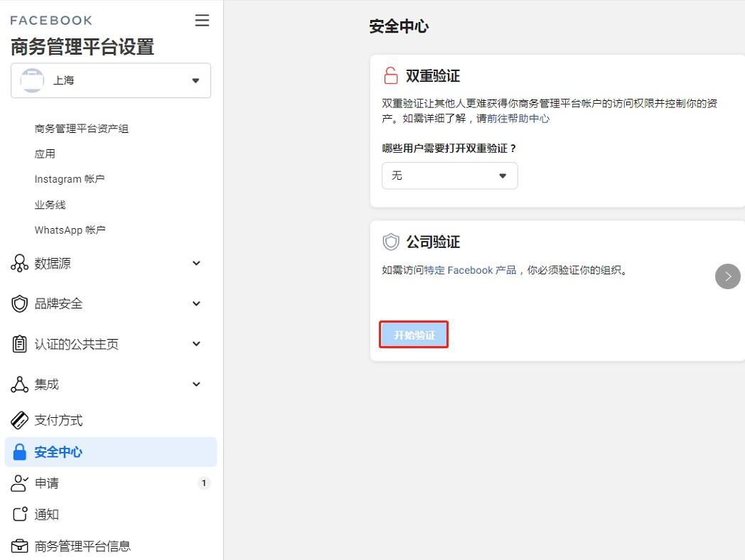The width and height of the screenshot is (745, 560).
Task: Click the 认证的公共主页 icon
Action: (x=19, y=343)
